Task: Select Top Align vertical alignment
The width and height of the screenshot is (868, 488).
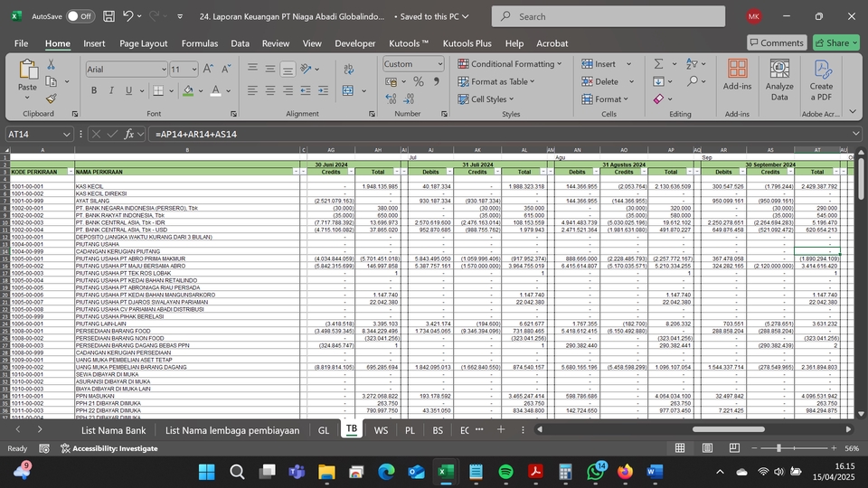Action: tap(252, 69)
